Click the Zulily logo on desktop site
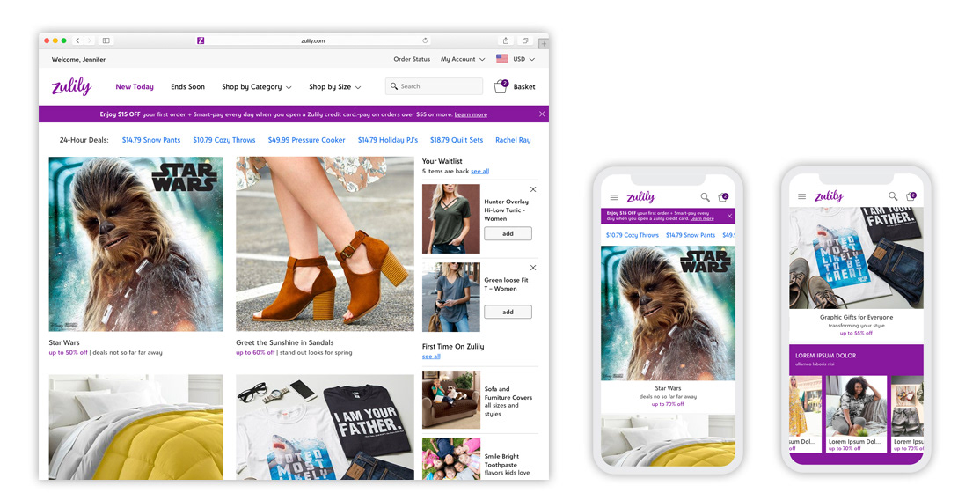The image size is (980, 493). coord(71,86)
